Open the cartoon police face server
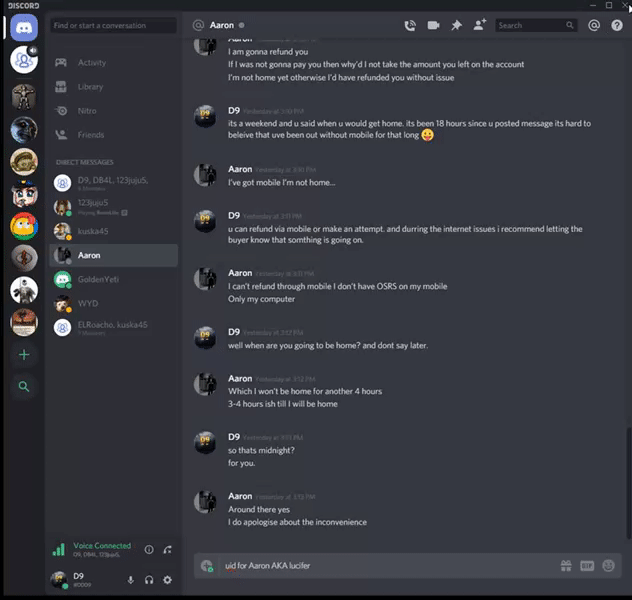The height and width of the screenshot is (600, 632). 24,194
